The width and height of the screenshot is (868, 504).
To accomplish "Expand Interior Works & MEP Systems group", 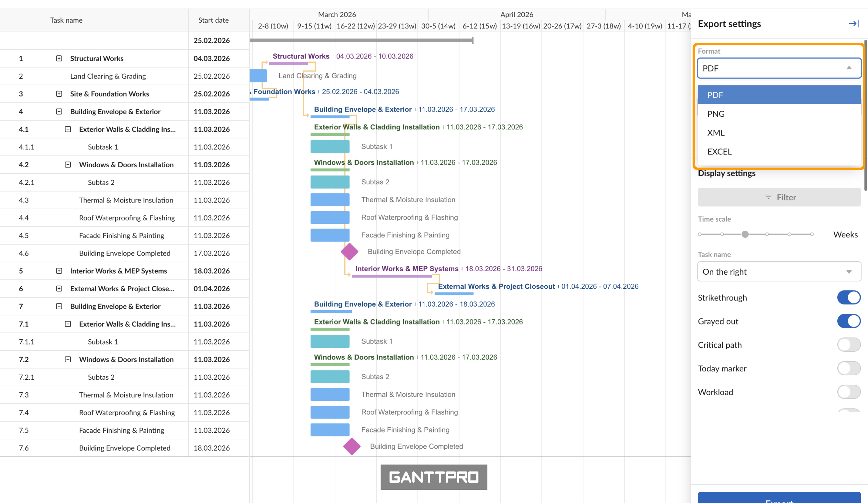I will [59, 271].
